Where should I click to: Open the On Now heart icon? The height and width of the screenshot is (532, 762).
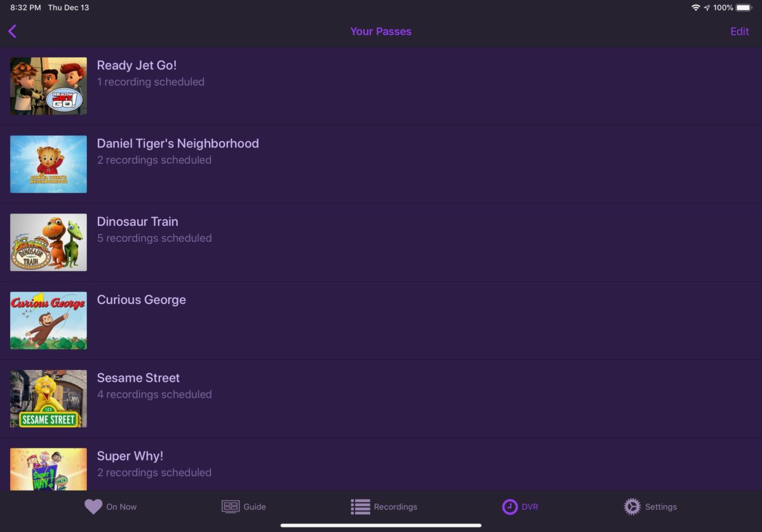(93, 507)
